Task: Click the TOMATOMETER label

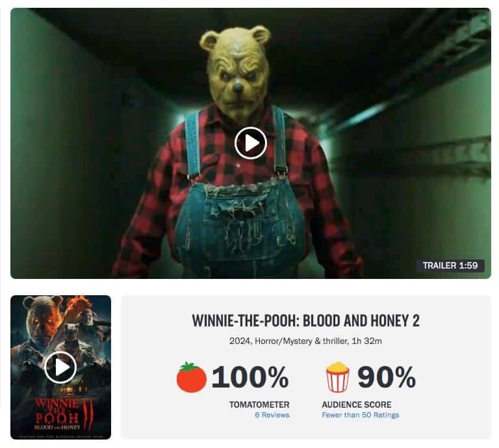Action: 259,404
